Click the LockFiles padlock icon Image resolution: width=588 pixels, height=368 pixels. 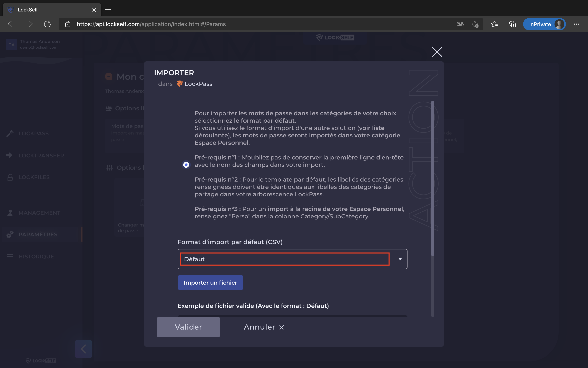tap(10, 177)
